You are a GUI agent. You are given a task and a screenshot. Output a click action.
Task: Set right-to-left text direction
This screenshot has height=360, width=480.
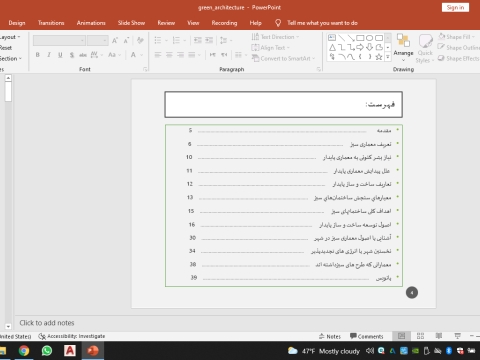224,55
